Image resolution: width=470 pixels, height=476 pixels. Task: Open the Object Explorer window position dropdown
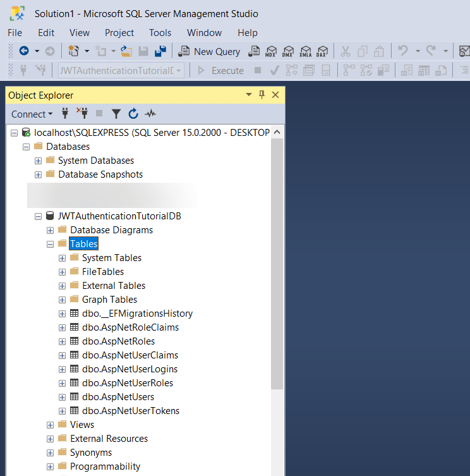249,95
